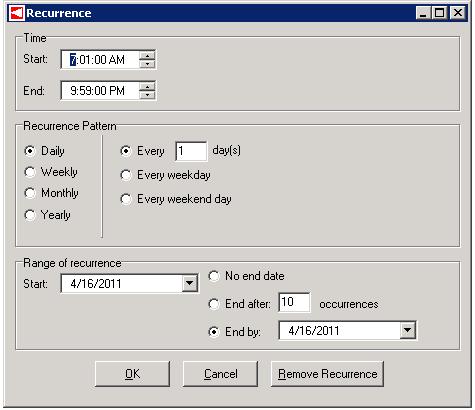This screenshot has width=475, height=410.
Task: Click the occurrences count field
Action: (x=294, y=302)
